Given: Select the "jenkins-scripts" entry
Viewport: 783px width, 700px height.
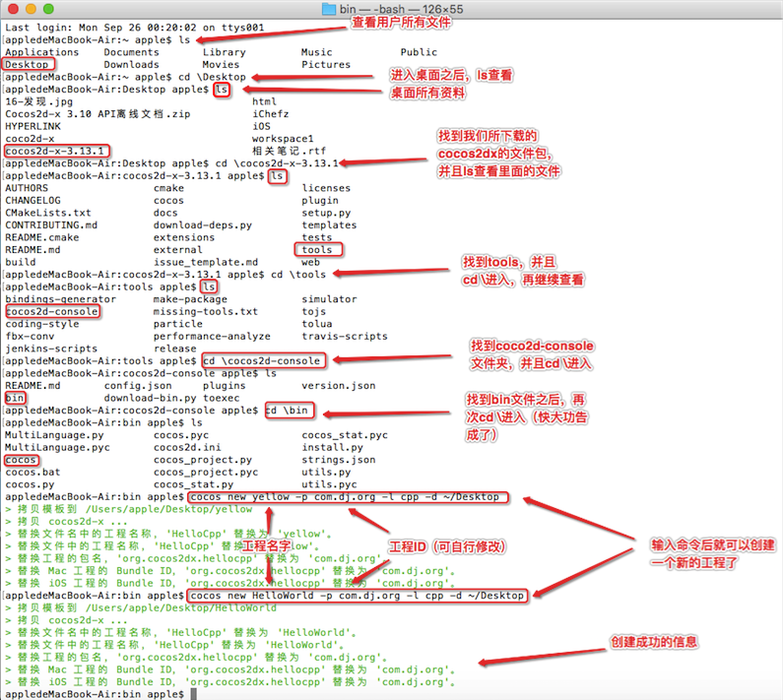Looking at the screenshot, I should point(51,349).
